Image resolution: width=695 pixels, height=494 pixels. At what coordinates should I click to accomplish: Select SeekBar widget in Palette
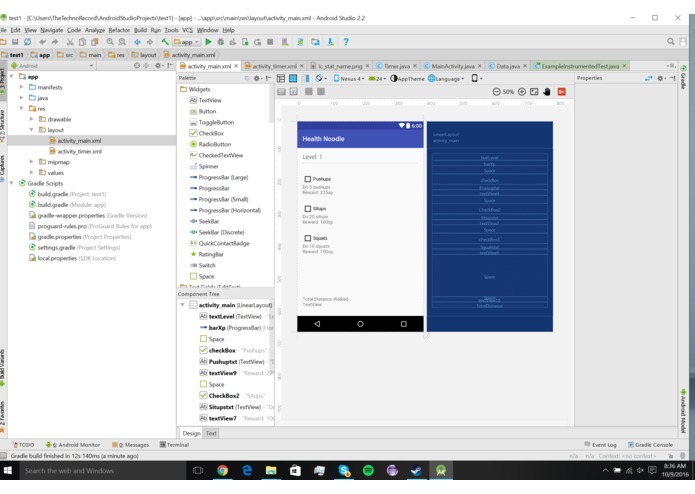pos(204,222)
